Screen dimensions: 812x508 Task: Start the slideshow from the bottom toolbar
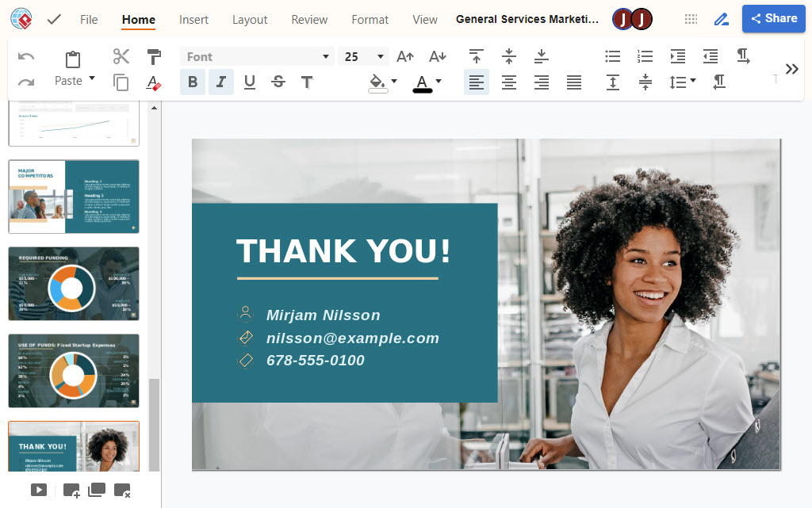pos(39,490)
